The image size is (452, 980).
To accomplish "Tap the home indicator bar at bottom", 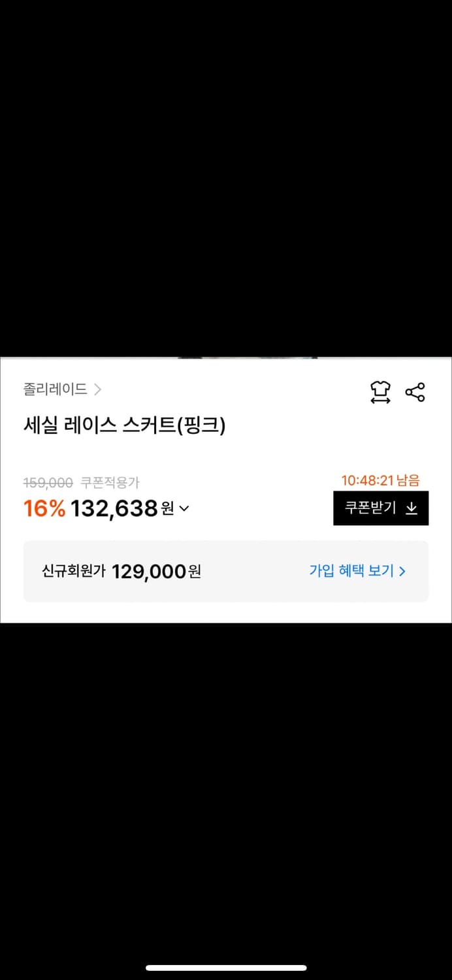I will (x=226, y=966).
